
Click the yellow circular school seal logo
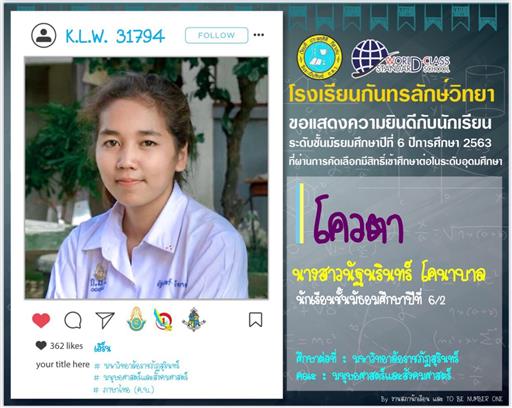click(319, 57)
